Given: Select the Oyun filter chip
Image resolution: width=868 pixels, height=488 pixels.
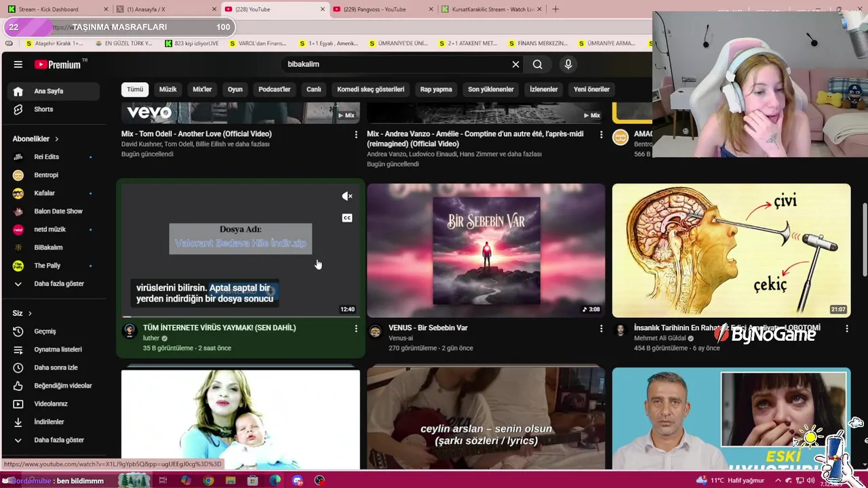Looking at the screenshot, I should click(x=235, y=89).
